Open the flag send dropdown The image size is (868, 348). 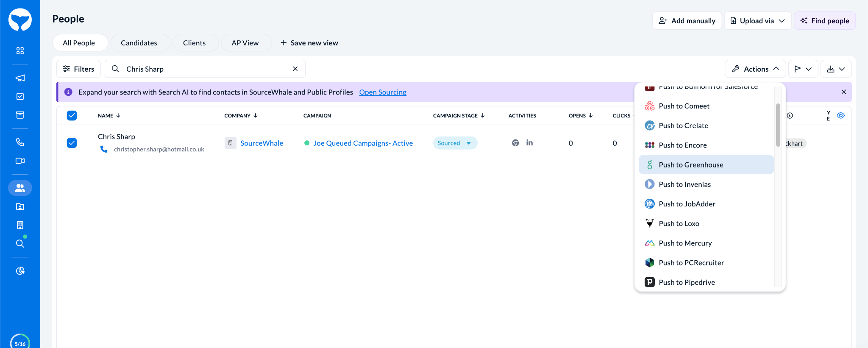(803, 69)
